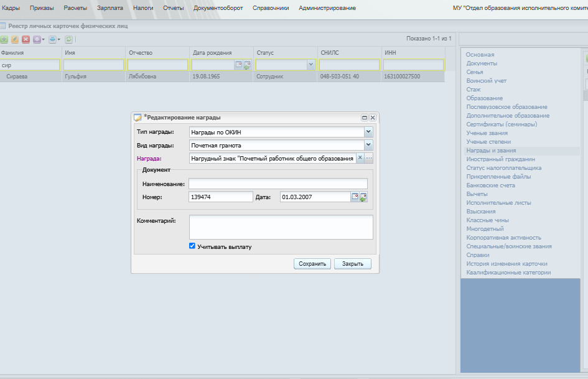
Task: Click the purple gear settings icon
Action: [x=37, y=39]
